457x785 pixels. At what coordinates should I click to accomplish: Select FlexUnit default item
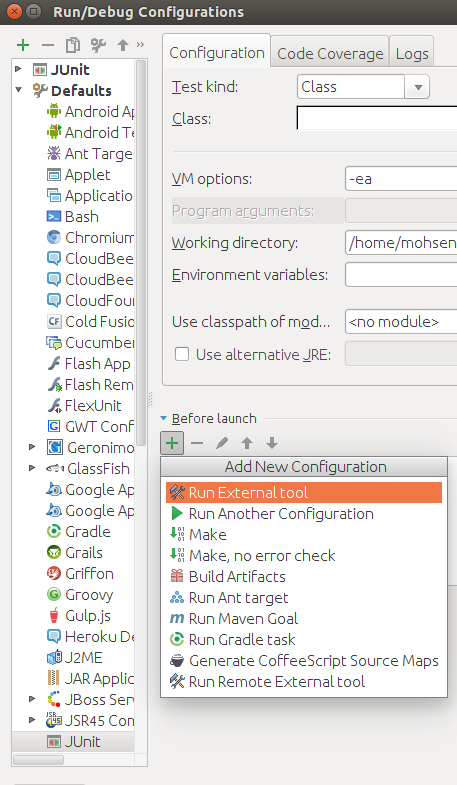click(85, 406)
